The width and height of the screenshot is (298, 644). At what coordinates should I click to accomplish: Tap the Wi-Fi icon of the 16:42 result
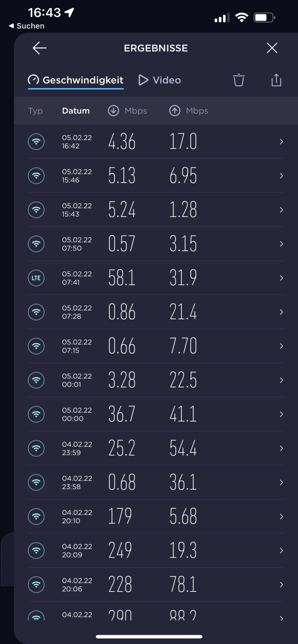36,142
